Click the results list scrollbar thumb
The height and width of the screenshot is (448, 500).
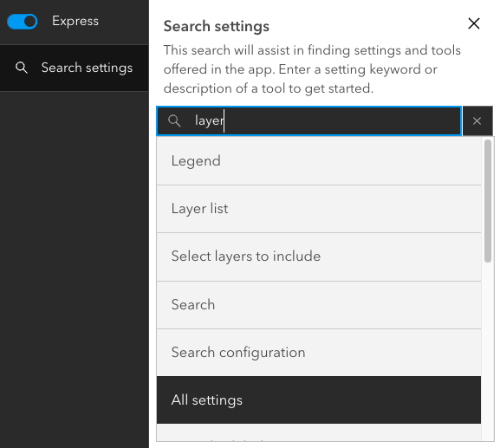point(488,201)
